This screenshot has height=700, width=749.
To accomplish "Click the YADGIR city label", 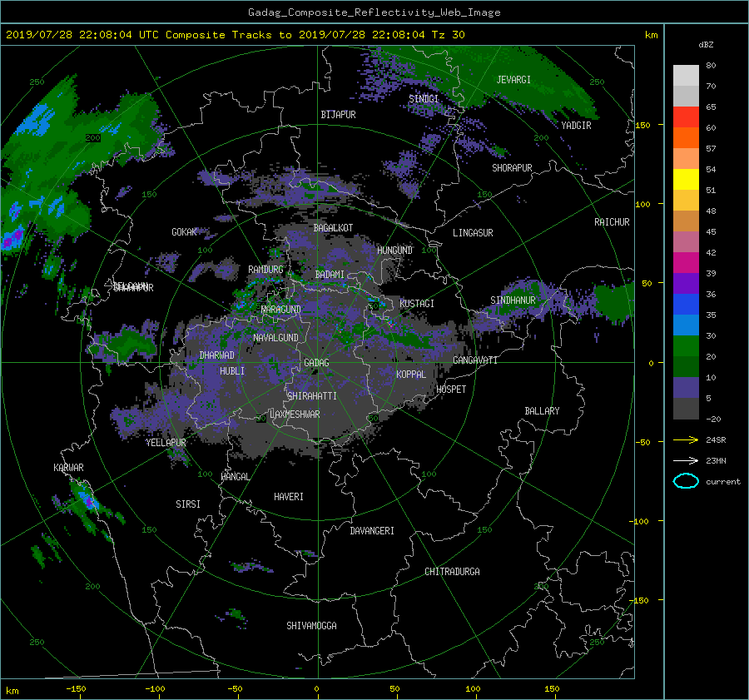I will point(576,126).
